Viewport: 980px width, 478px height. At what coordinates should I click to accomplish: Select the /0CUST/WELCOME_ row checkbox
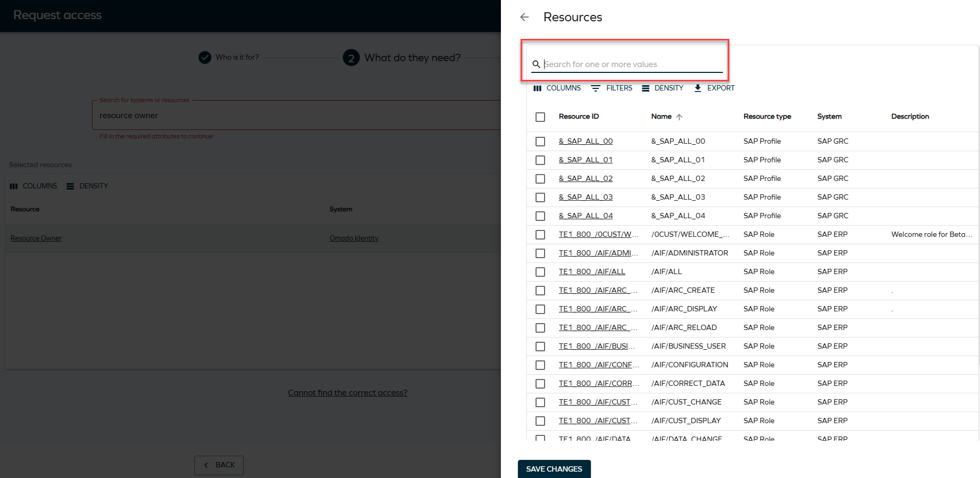pos(540,235)
